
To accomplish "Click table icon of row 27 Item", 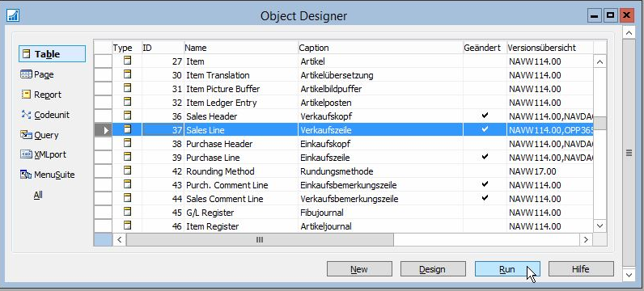I will pos(128,61).
